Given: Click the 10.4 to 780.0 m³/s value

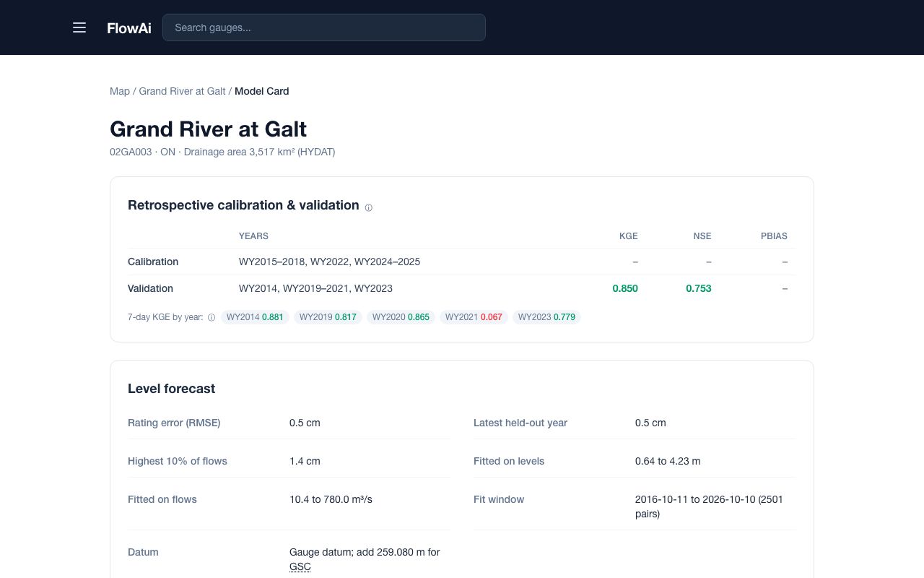Looking at the screenshot, I should (x=331, y=499).
